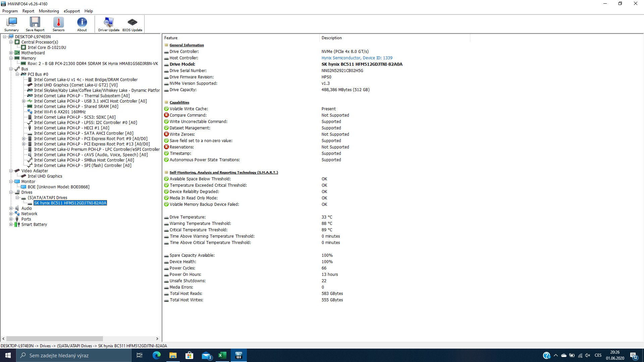This screenshot has height=362, width=644.
Task: Click the muted volume tray icon
Action: [588, 355]
